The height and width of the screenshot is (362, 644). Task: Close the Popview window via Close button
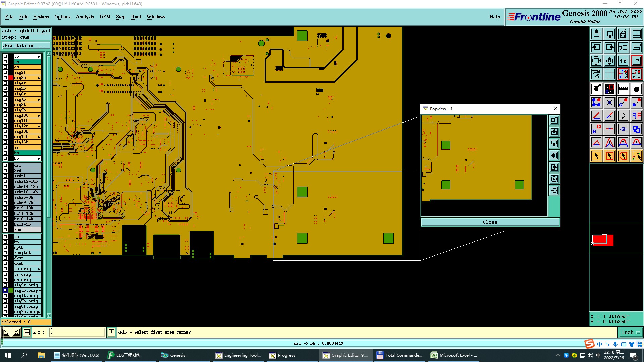(x=490, y=222)
